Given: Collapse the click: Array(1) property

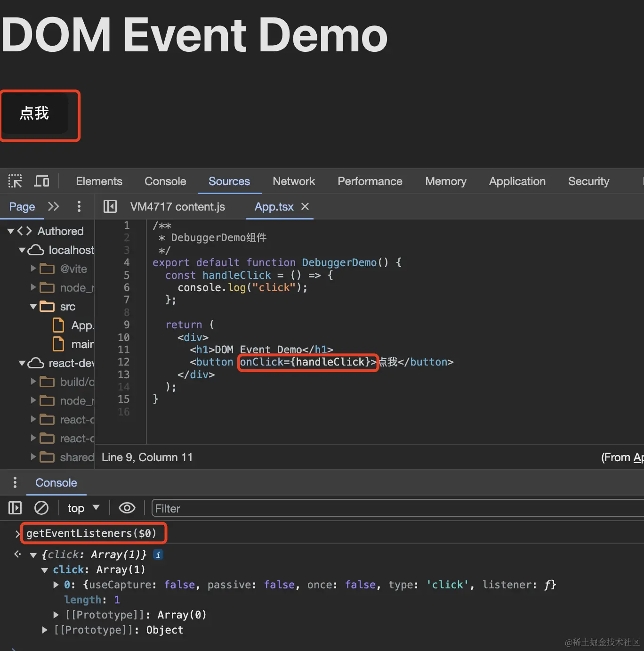Looking at the screenshot, I should [x=44, y=570].
